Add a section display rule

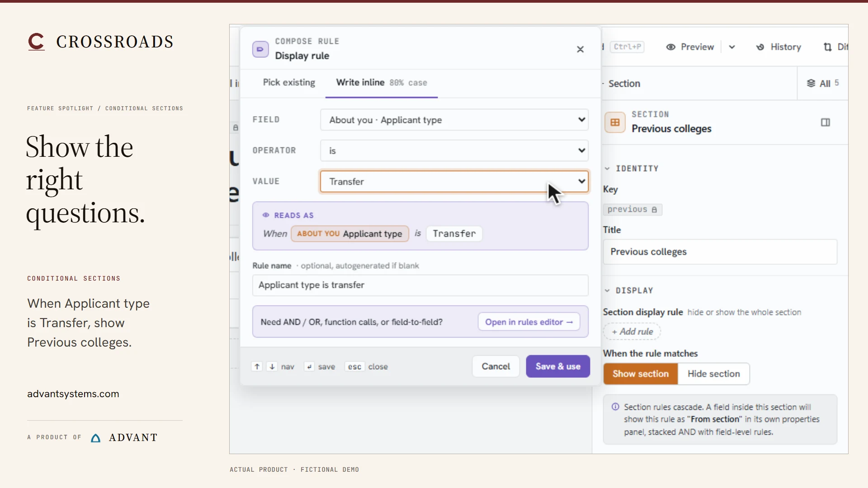pyautogui.click(x=632, y=332)
